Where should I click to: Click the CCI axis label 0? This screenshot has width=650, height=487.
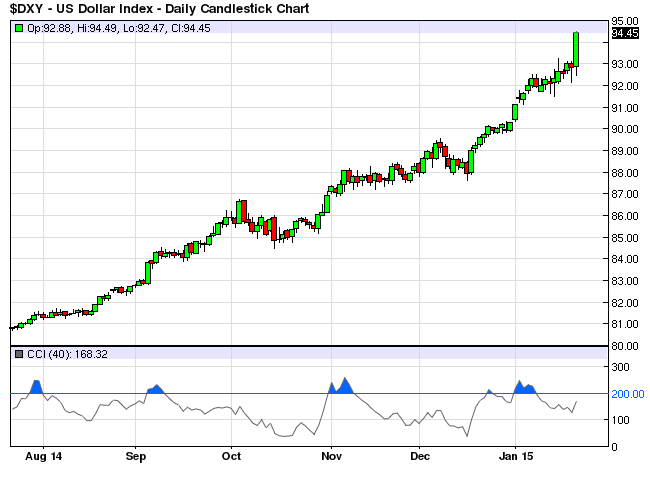(615, 447)
